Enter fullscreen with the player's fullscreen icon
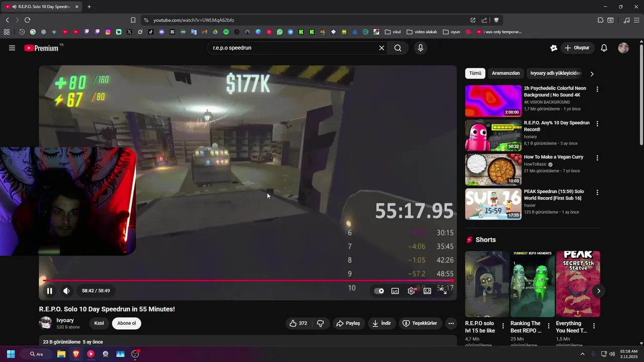This screenshot has height=362, width=644. pos(443,291)
